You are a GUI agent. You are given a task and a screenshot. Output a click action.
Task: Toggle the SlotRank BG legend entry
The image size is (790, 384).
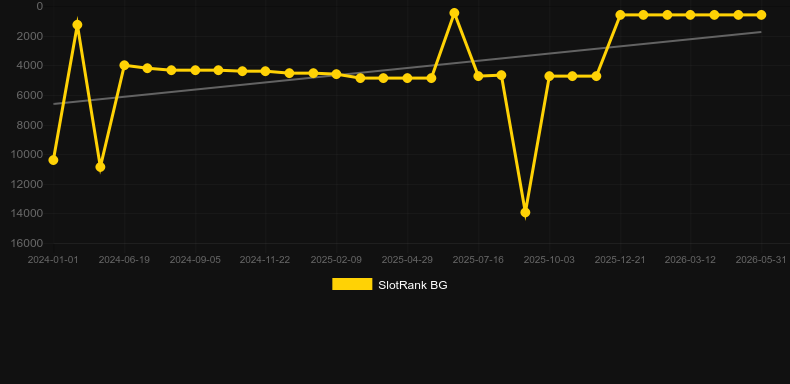(389, 285)
